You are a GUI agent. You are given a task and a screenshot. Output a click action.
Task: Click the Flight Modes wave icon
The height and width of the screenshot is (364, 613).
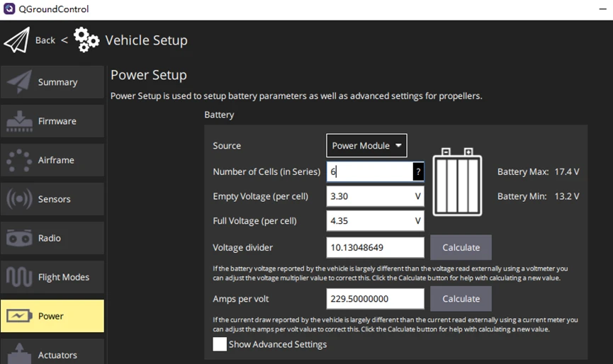[x=19, y=277]
